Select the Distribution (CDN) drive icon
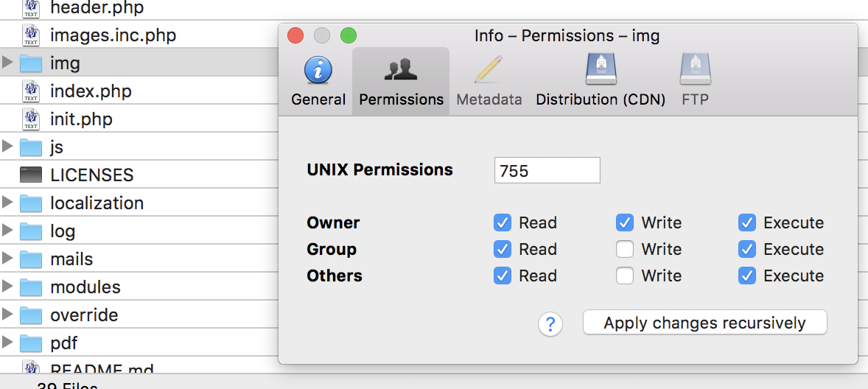Viewport: 868px width, 389px height. coord(601,70)
